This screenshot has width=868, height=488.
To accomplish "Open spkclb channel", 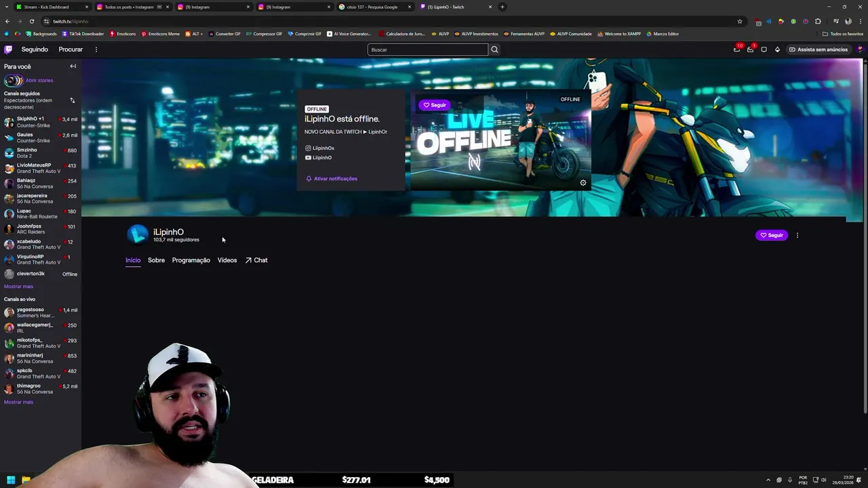I will pos(41,373).
